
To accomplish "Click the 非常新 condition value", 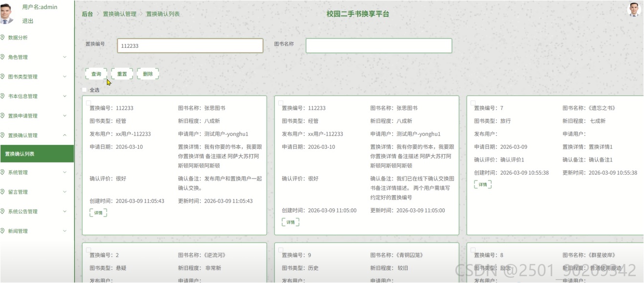I will pos(213,268).
